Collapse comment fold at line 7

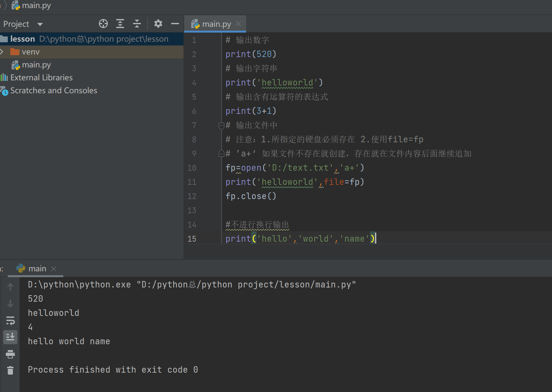point(221,126)
